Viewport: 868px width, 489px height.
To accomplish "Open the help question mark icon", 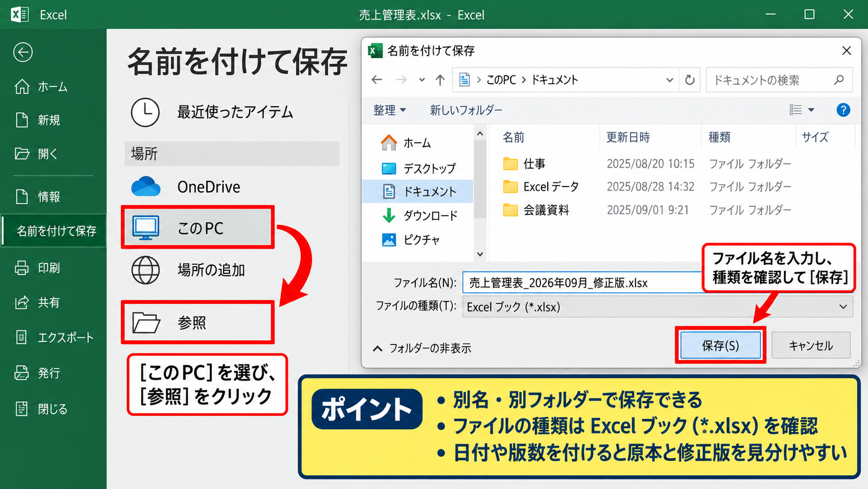I will 843,110.
